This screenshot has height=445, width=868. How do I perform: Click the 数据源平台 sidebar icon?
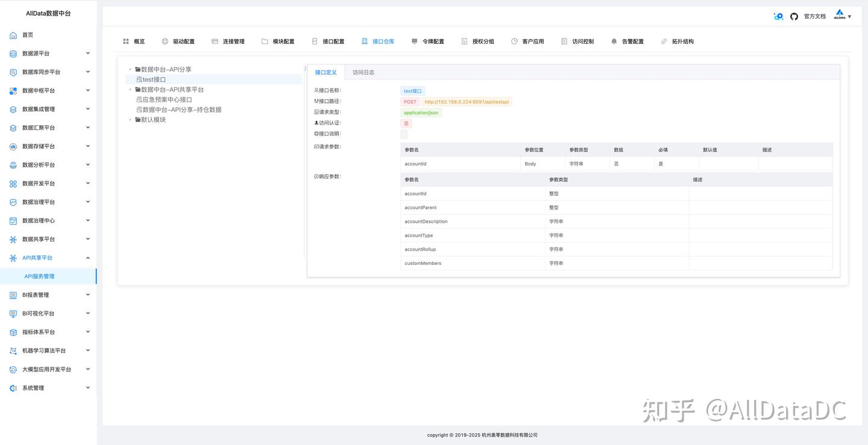tap(13, 54)
